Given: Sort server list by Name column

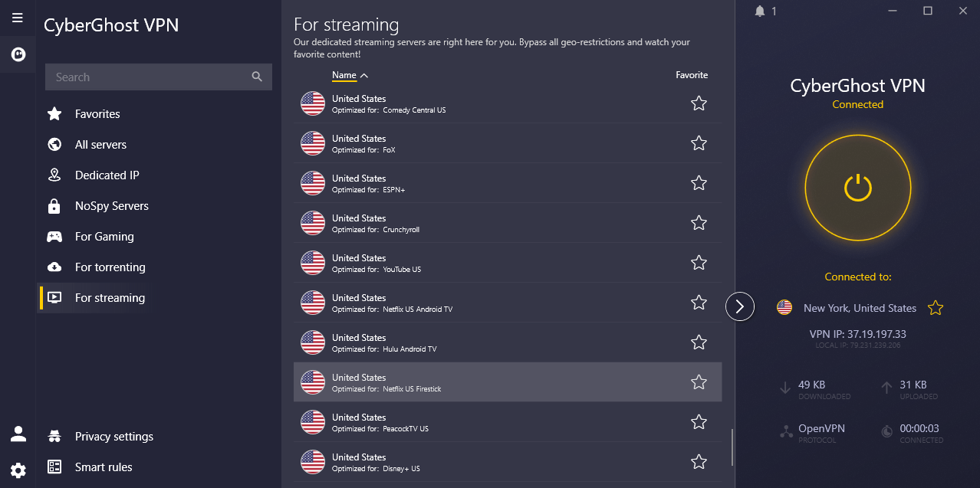Looking at the screenshot, I should [344, 75].
